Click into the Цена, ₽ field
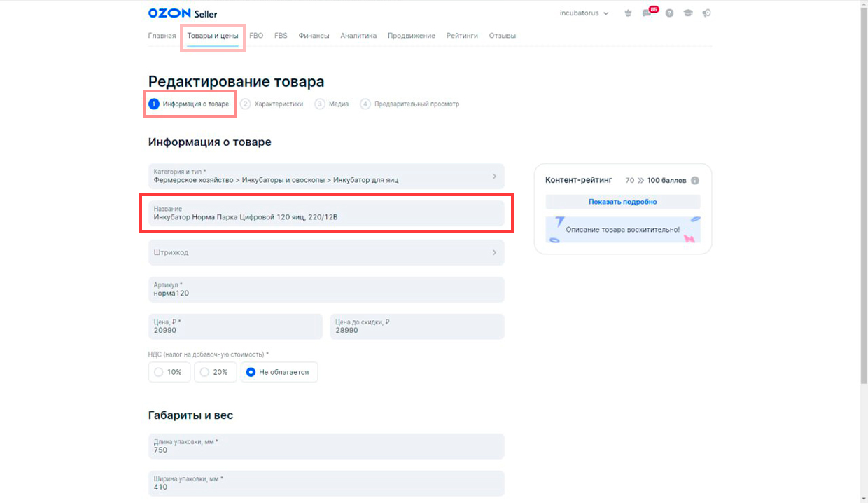The width and height of the screenshot is (868, 503). (x=235, y=326)
